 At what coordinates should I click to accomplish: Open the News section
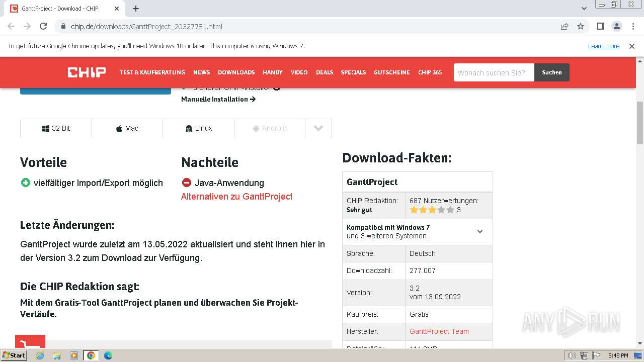(x=201, y=72)
